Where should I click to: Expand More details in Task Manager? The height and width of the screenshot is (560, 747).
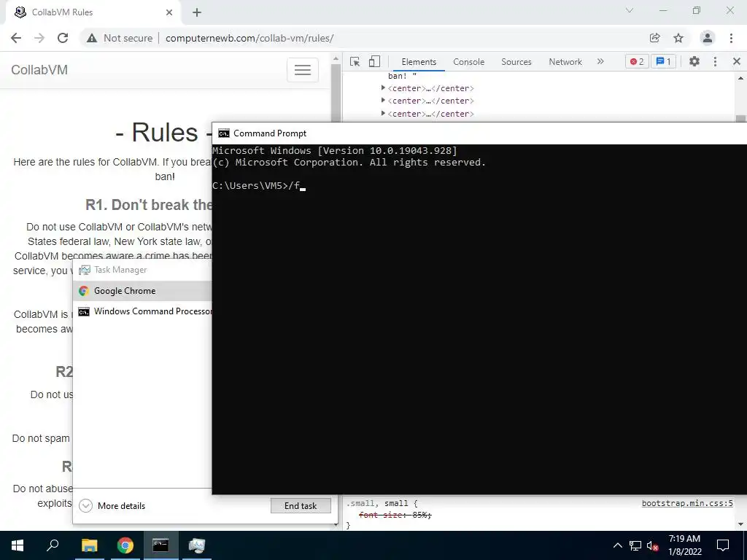tap(112, 506)
